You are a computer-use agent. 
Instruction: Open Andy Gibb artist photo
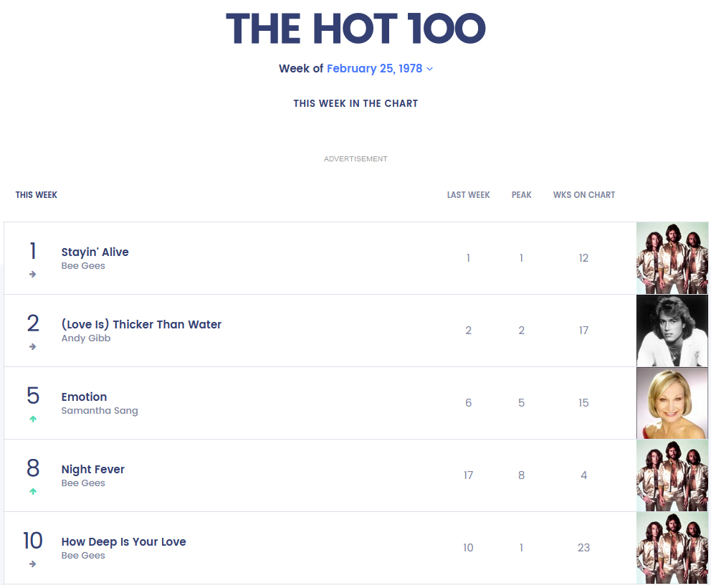click(672, 331)
